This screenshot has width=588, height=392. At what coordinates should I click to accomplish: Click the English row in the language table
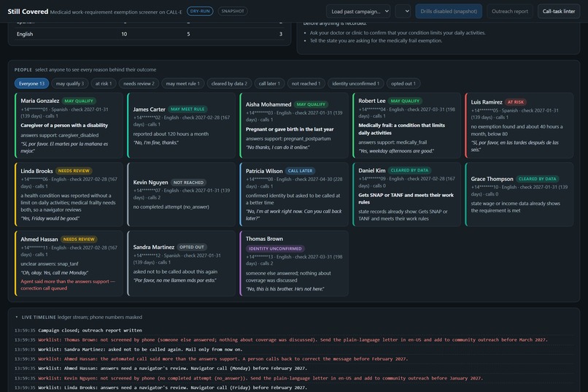[x=150, y=34]
